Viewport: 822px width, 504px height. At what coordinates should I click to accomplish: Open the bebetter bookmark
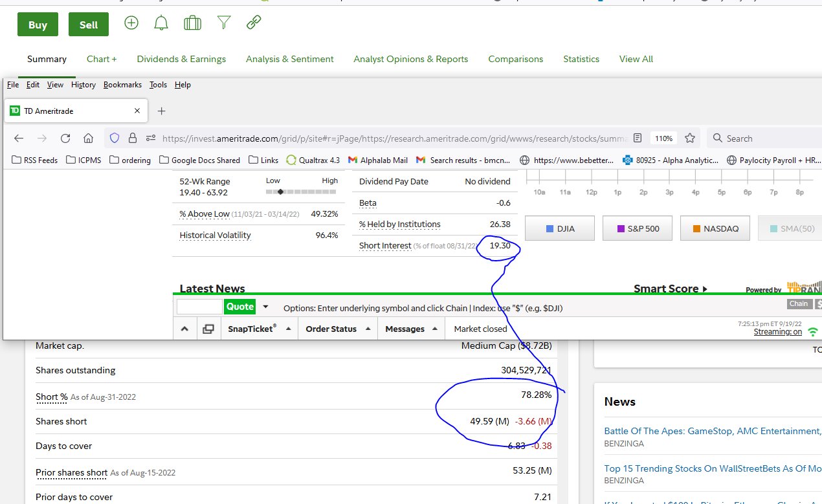coord(567,160)
